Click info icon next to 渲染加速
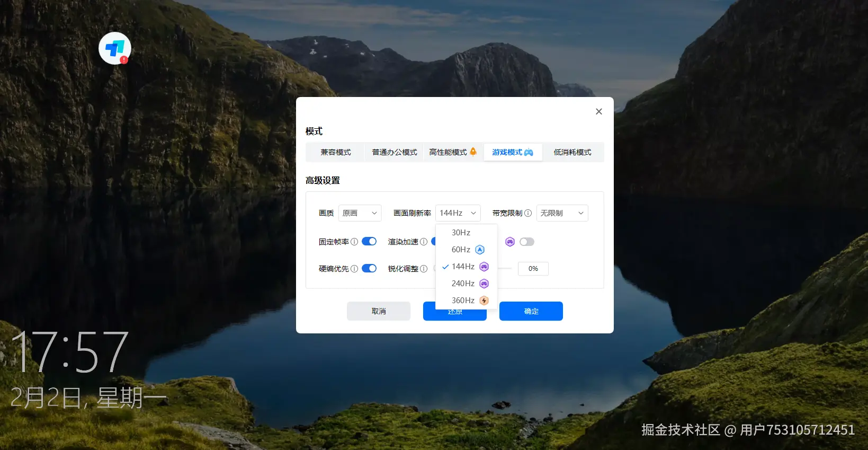Screen dimensions: 868x450 [x=424, y=242]
